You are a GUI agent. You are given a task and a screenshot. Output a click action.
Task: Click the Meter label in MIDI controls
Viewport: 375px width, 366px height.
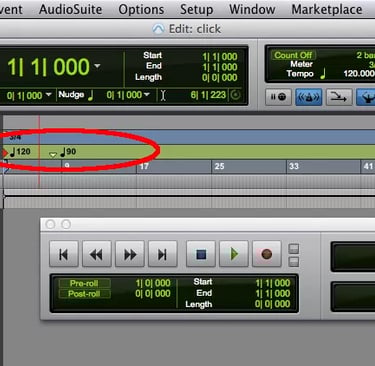click(301, 64)
